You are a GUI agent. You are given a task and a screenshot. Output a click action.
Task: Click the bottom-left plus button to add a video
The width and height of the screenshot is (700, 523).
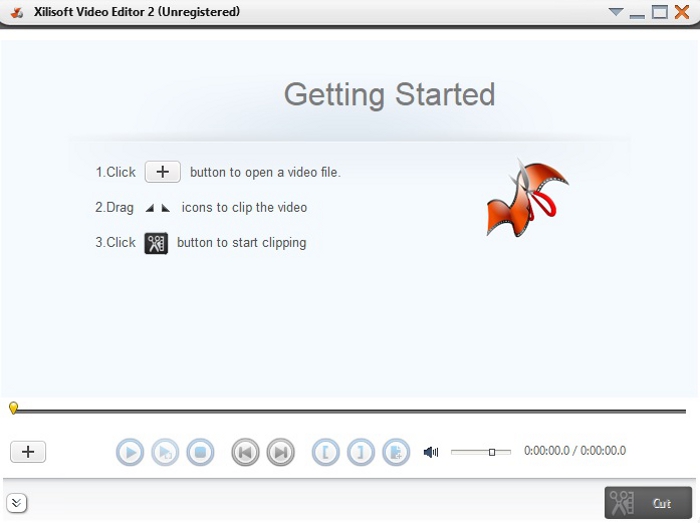(28, 452)
